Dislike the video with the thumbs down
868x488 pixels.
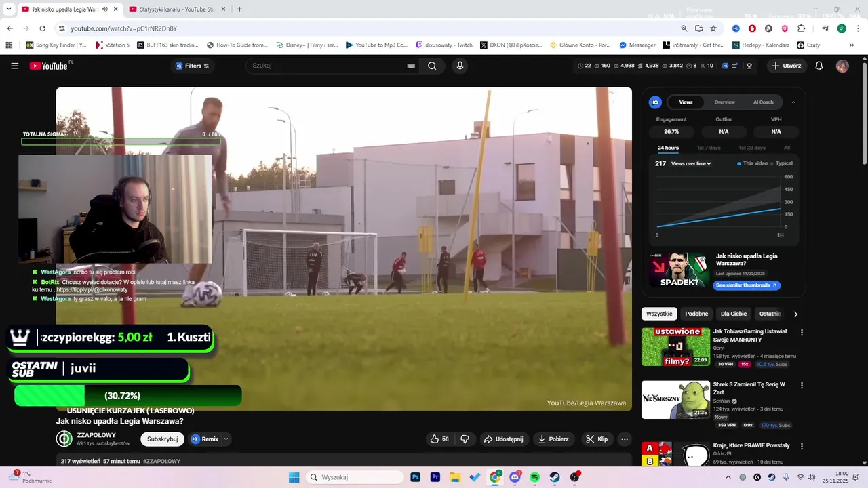[465, 439]
